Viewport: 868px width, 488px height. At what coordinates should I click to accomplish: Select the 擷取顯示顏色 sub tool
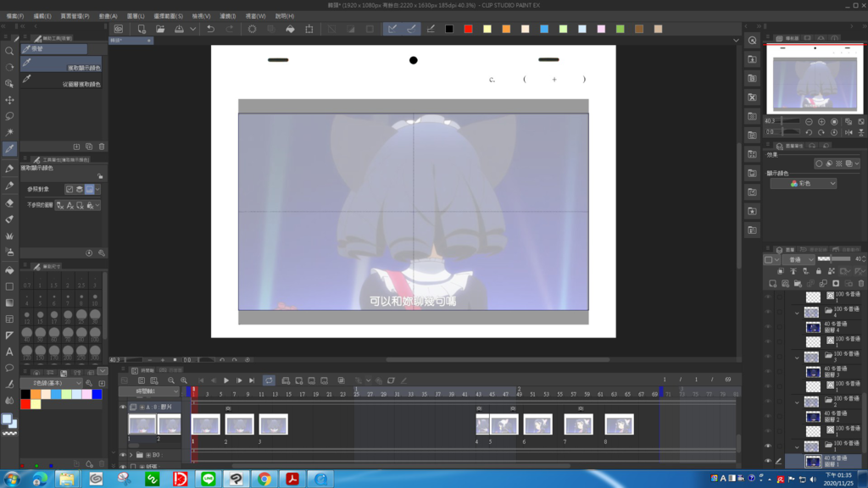61,64
